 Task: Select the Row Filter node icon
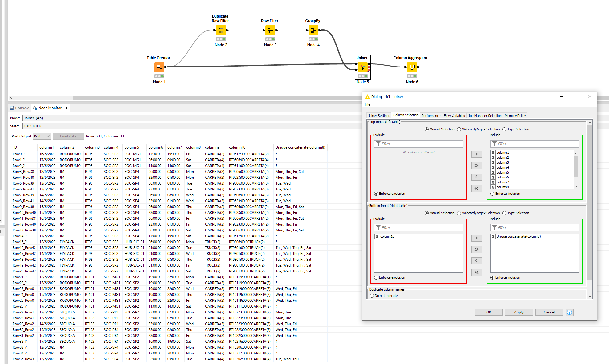pyautogui.click(x=270, y=30)
